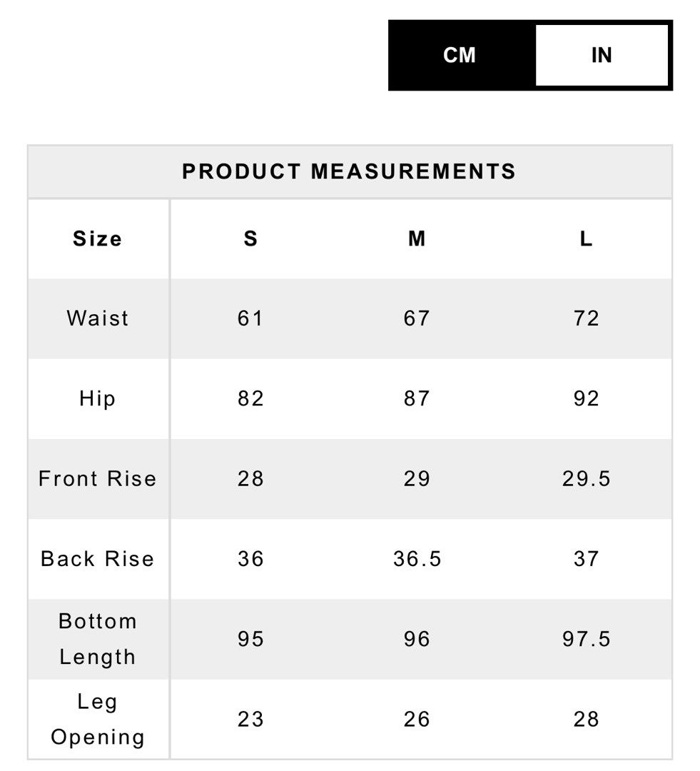The width and height of the screenshot is (700, 771).
Task: Click the Waist row label
Action: (98, 318)
